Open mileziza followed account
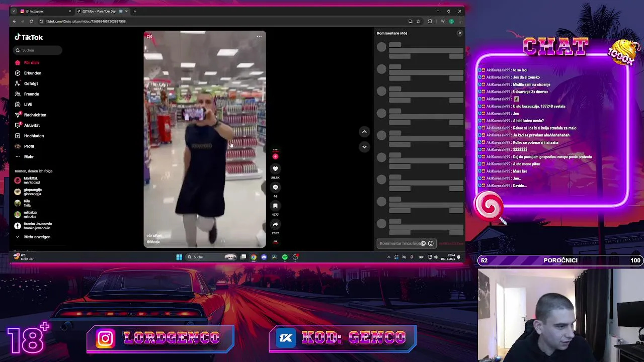The width and height of the screenshot is (644, 362). pos(29,215)
